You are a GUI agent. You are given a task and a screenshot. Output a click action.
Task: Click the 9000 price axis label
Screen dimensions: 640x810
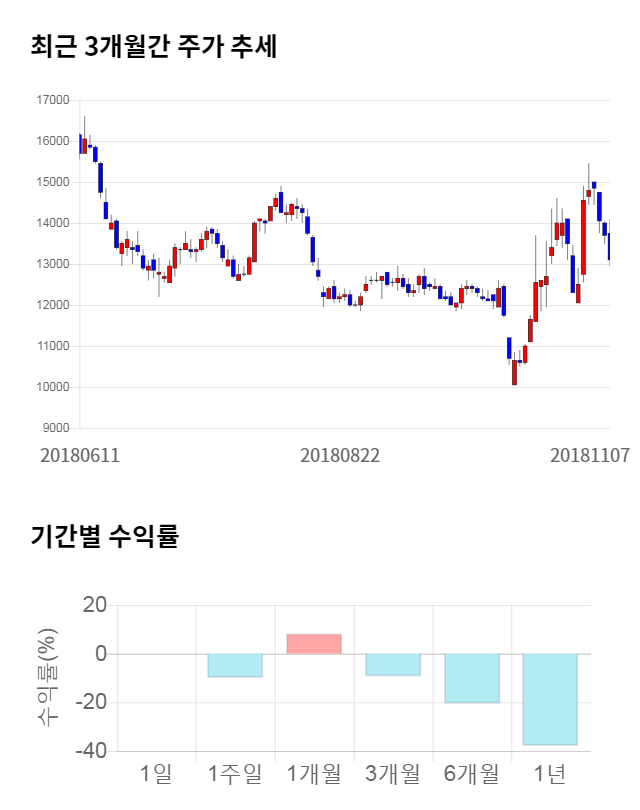(55, 428)
